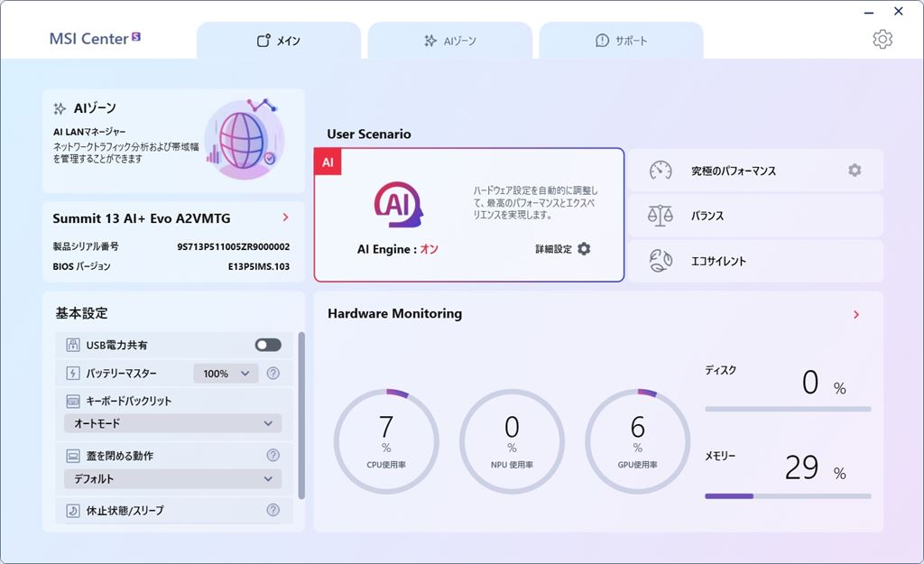924x564 pixels.
Task: Click the NPU usage circular gauge
Action: [512, 441]
